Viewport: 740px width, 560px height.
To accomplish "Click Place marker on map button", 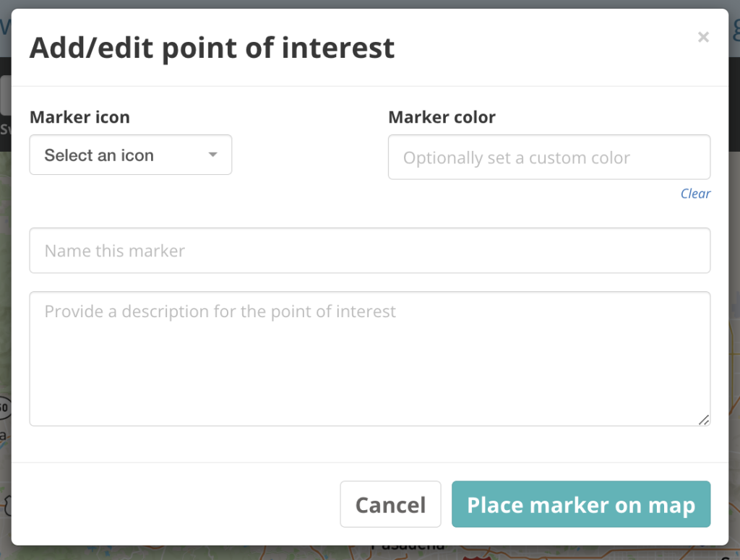I will click(x=581, y=504).
